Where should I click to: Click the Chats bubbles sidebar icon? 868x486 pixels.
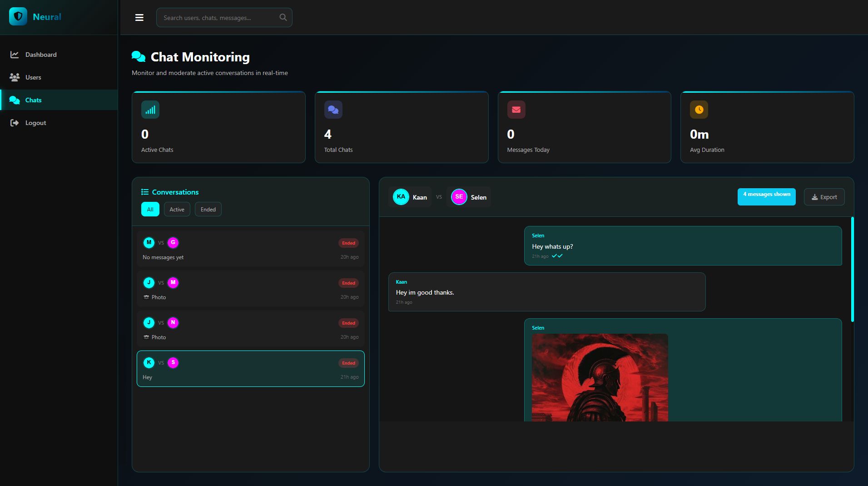point(15,100)
